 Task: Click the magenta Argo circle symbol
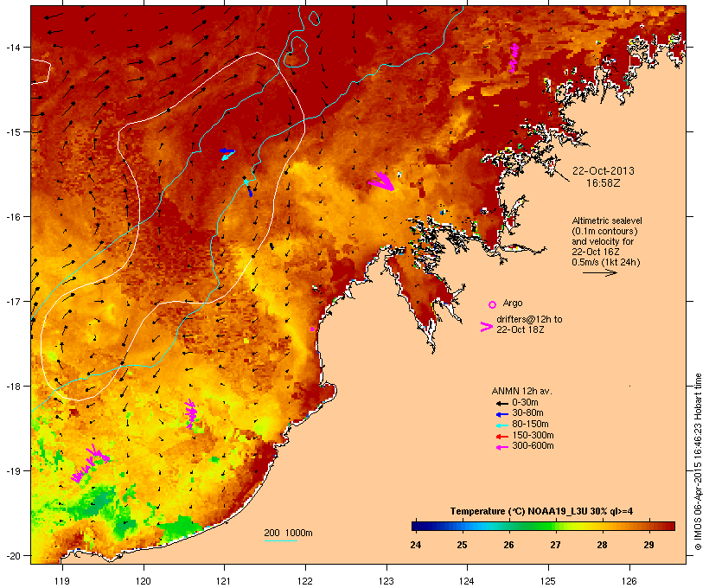pos(493,304)
